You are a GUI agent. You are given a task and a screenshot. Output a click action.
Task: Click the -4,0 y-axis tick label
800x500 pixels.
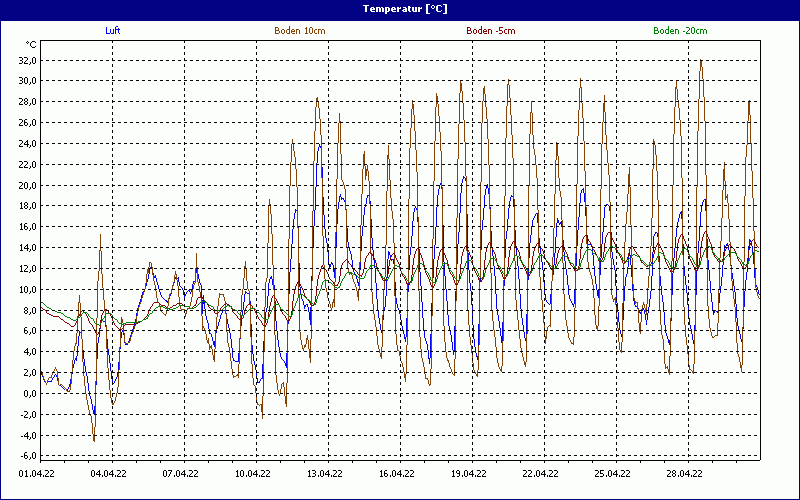tap(25, 435)
